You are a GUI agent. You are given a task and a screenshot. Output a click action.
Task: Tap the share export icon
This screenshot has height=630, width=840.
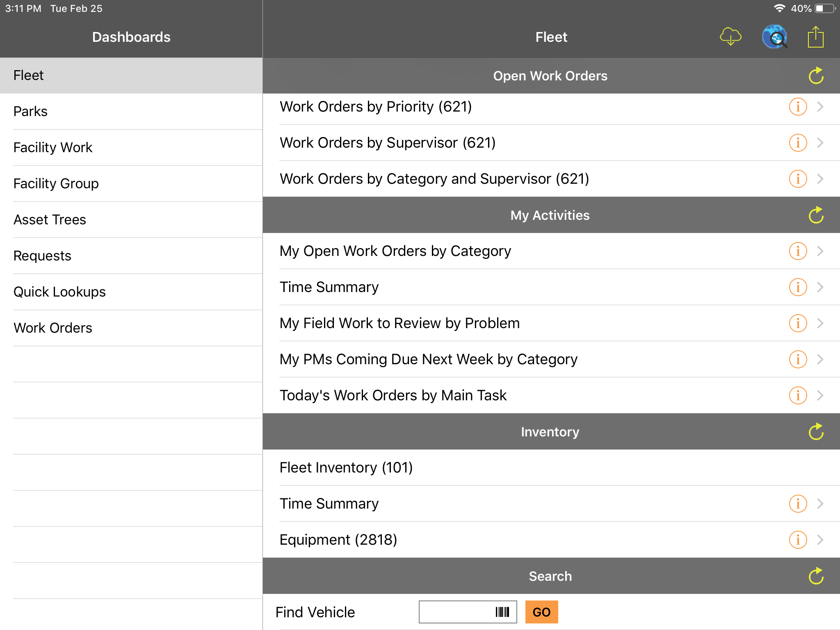[x=815, y=37]
